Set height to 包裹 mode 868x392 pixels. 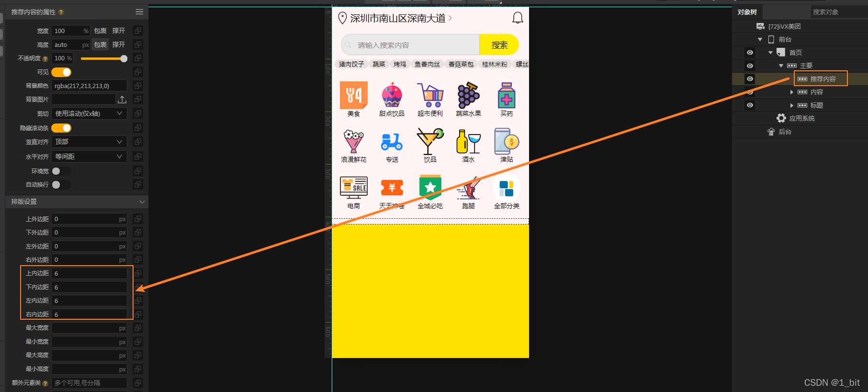(100, 45)
